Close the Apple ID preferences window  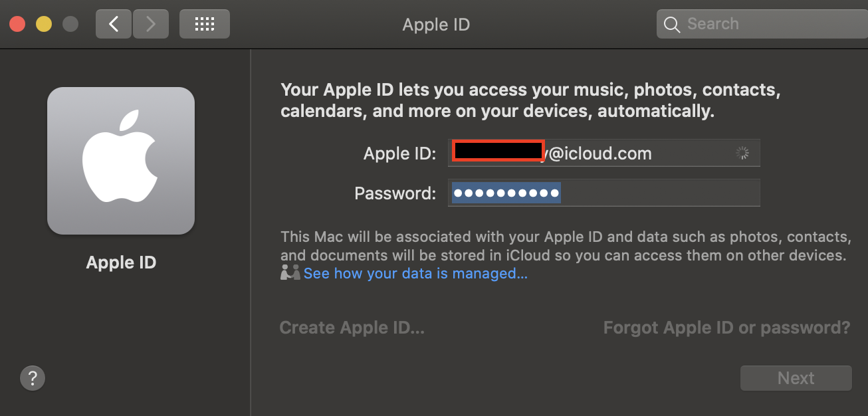click(x=17, y=24)
